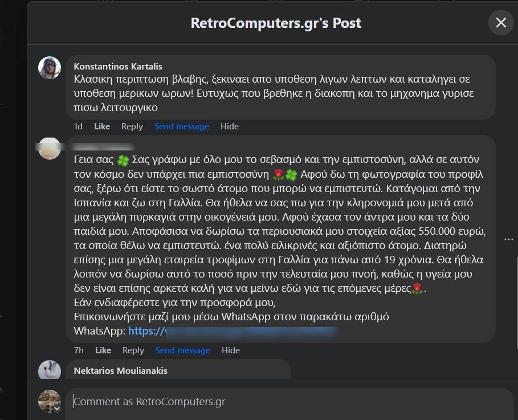Click the 1d comment timestamp
The height and width of the screenshot is (420, 518).
coord(78,127)
